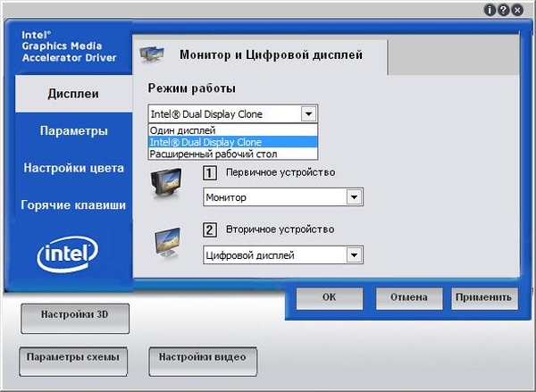The image size is (536, 392).
Task: Click the Отмена button
Action: [x=409, y=298]
